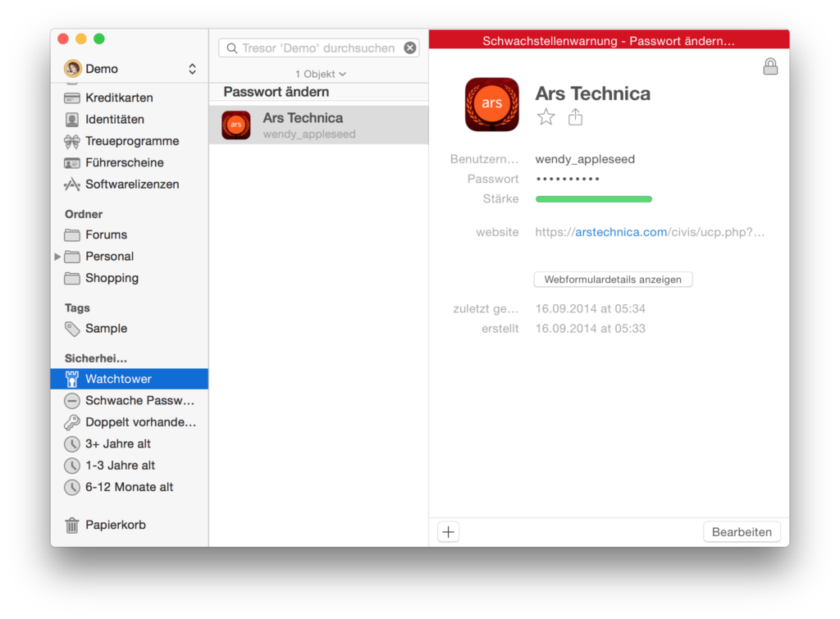
Task: Click the clock icon for 6-12 Monate alt
Action: coord(72,487)
